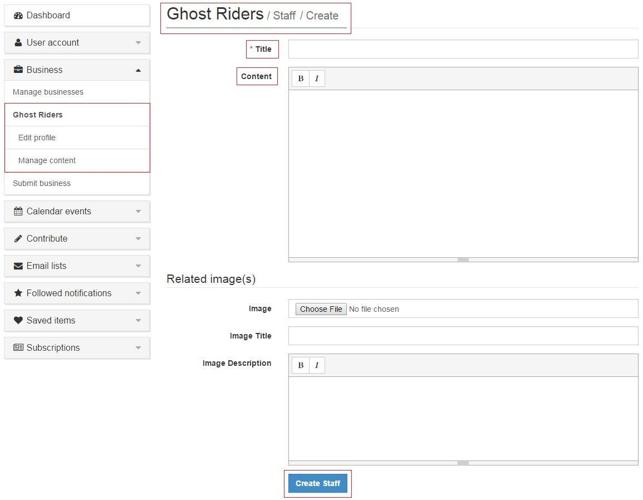Click the Email lists envelope icon
The height and width of the screenshot is (500, 643).
(18, 266)
